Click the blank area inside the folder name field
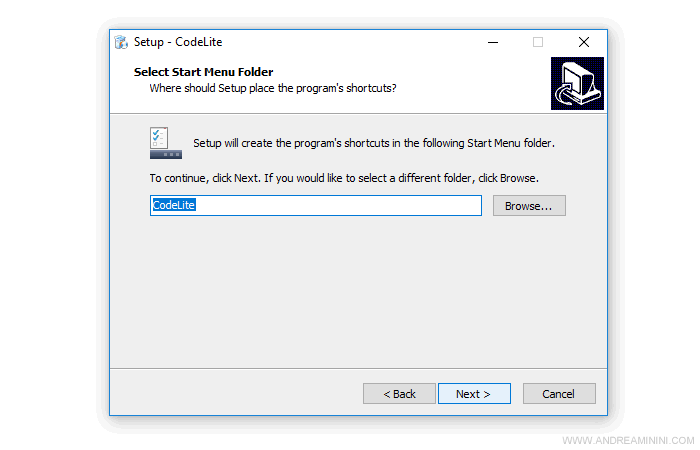 [x=340, y=205]
